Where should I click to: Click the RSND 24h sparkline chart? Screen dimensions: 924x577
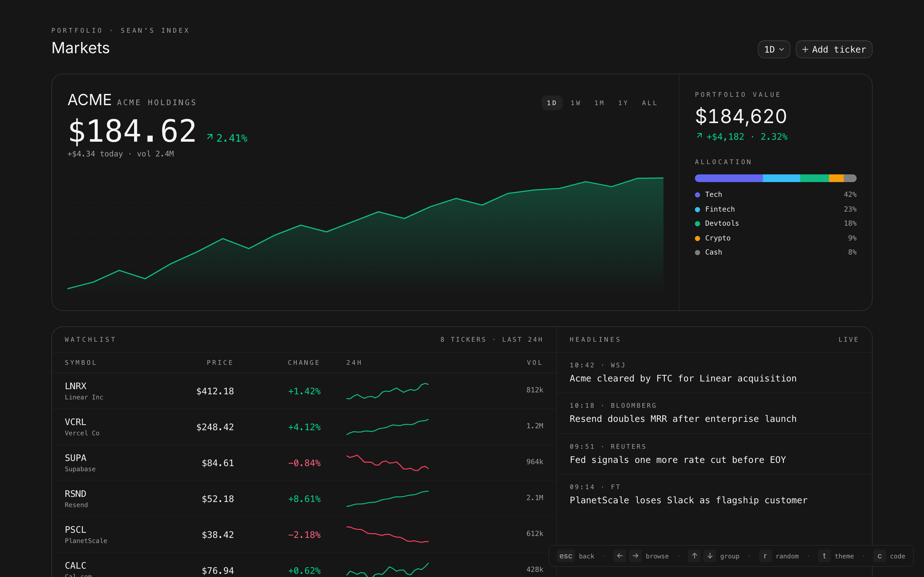coord(387,499)
